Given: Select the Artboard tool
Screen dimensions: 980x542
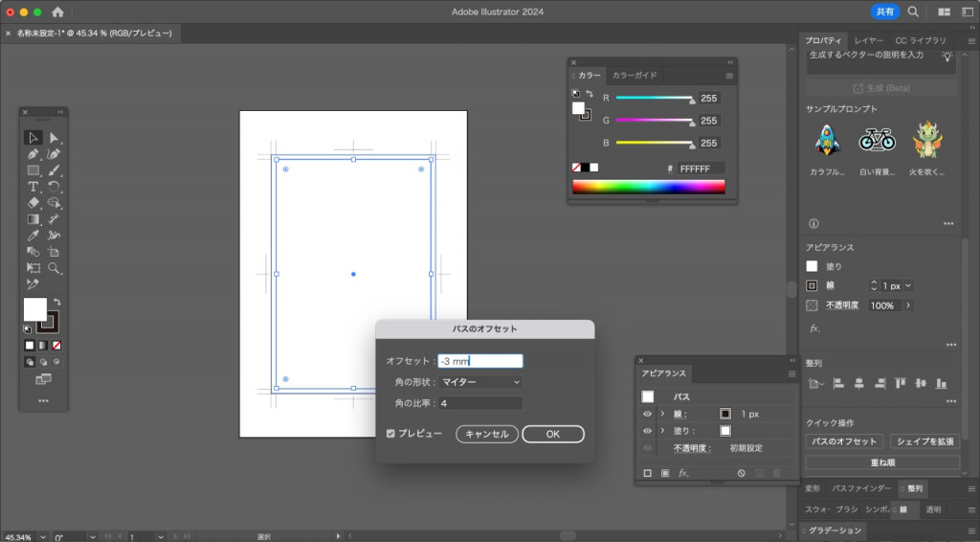Looking at the screenshot, I should (x=54, y=252).
